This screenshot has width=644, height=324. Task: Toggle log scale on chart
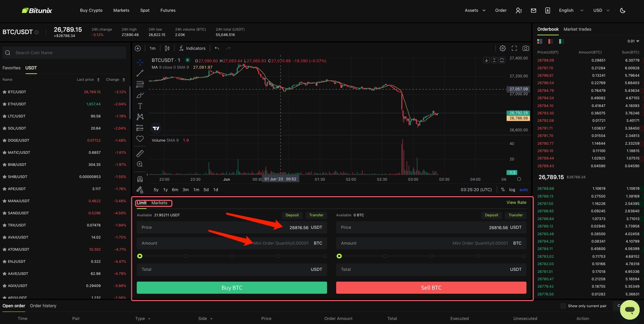click(x=512, y=190)
